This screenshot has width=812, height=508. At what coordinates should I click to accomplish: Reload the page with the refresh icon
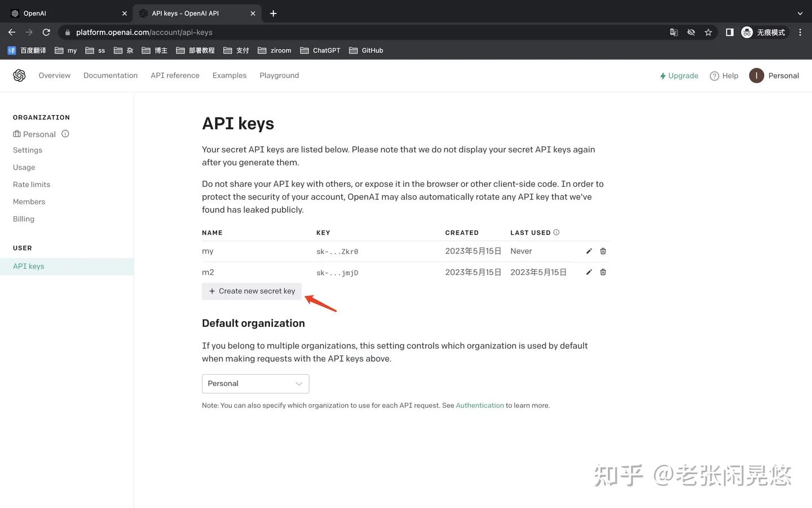[46, 32]
